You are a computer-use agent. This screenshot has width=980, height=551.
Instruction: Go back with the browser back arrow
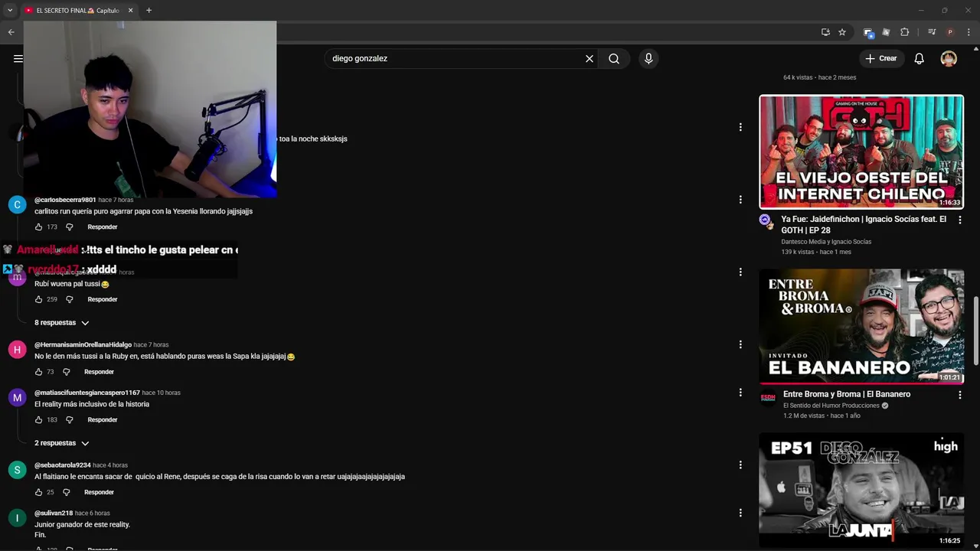tap(11, 32)
